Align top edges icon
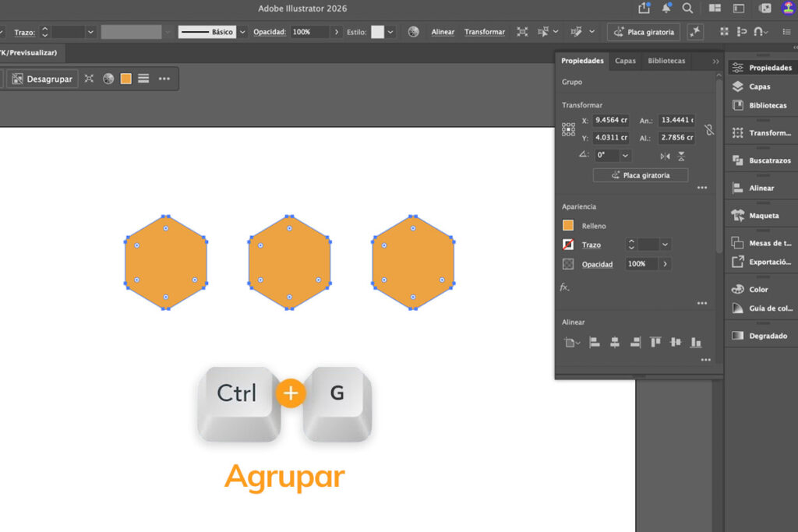This screenshot has width=798, height=532. 655,342
